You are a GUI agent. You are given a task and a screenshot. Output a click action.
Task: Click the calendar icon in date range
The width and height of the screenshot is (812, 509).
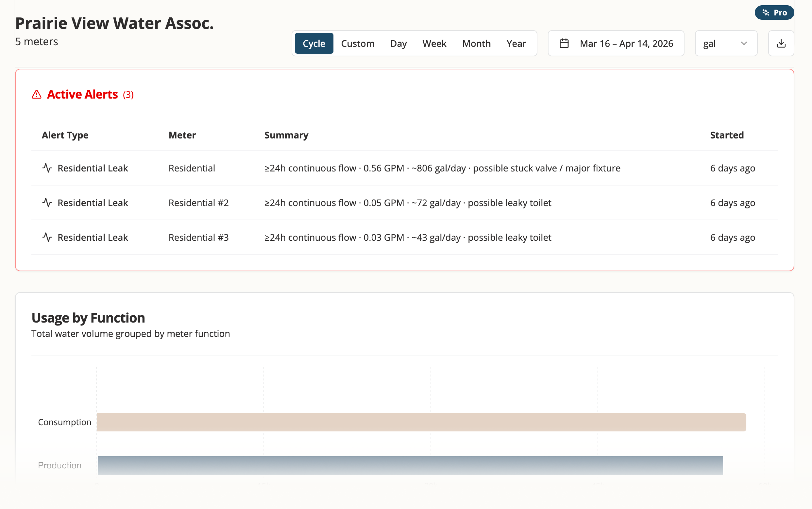point(564,43)
